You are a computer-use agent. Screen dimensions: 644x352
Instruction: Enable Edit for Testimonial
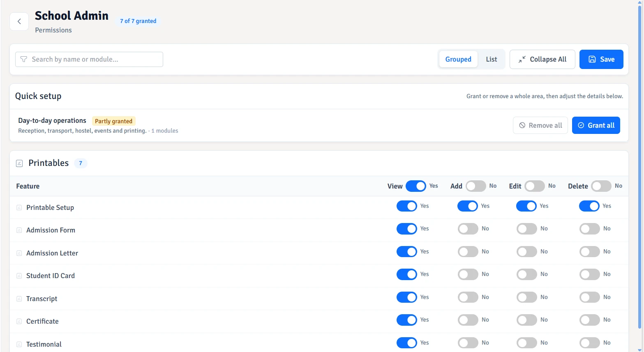point(527,343)
